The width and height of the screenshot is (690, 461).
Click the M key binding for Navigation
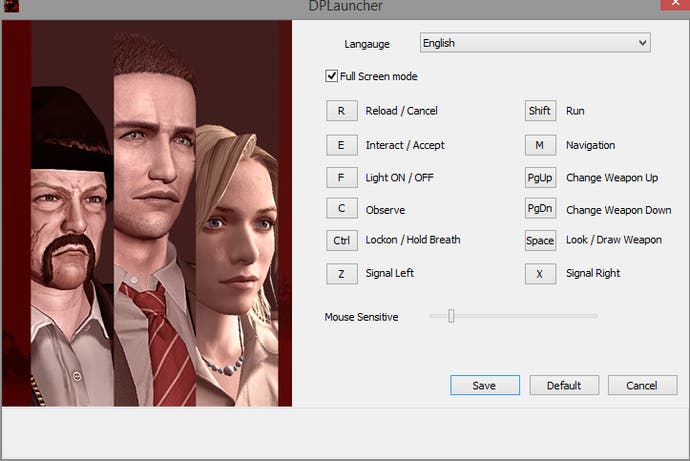tap(540, 145)
